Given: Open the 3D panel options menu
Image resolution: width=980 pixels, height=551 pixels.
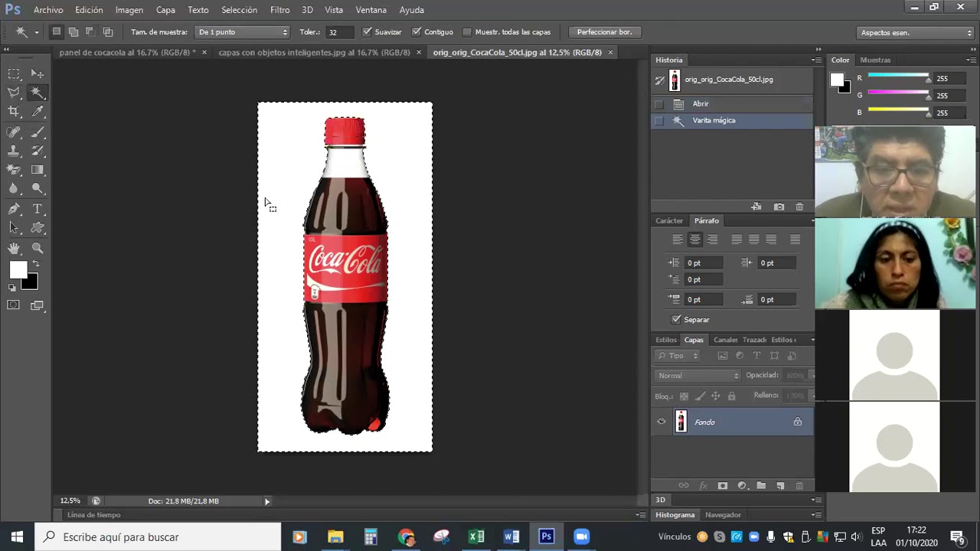Looking at the screenshot, I should (816, 500).
